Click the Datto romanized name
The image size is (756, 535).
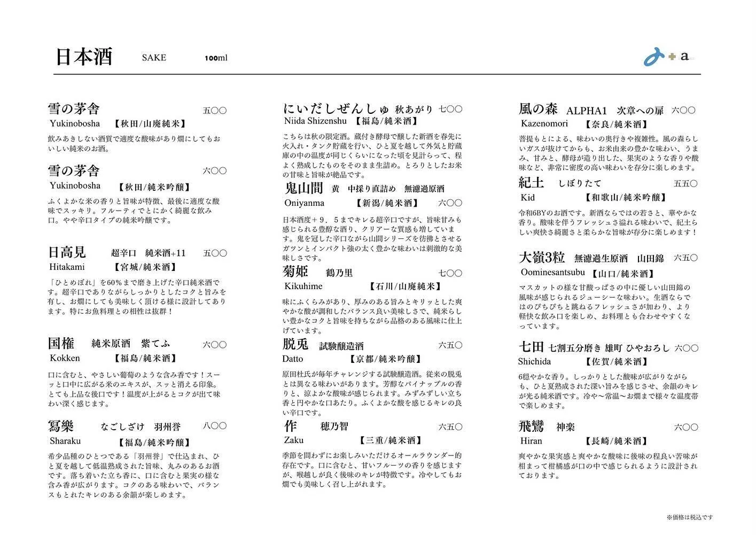coord(293,359)
